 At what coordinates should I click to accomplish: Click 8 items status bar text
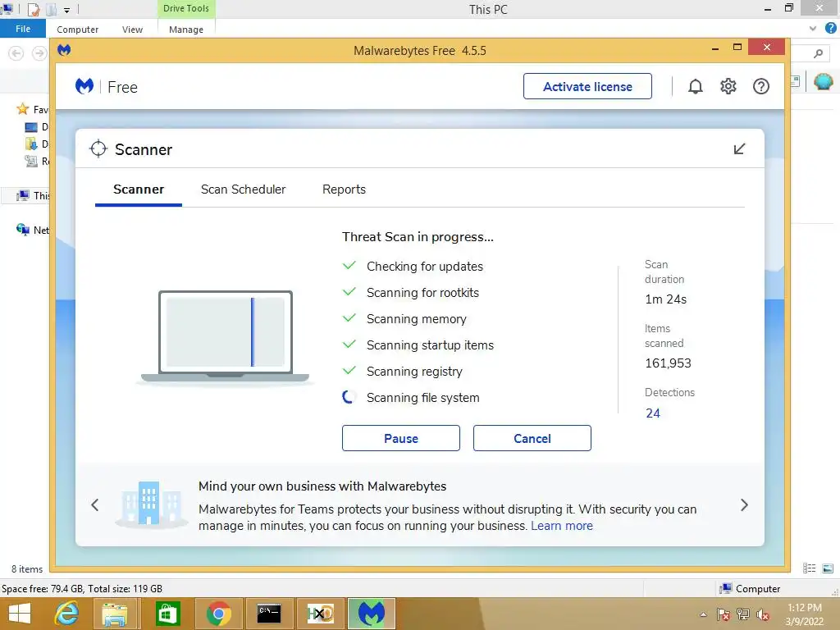27,569
